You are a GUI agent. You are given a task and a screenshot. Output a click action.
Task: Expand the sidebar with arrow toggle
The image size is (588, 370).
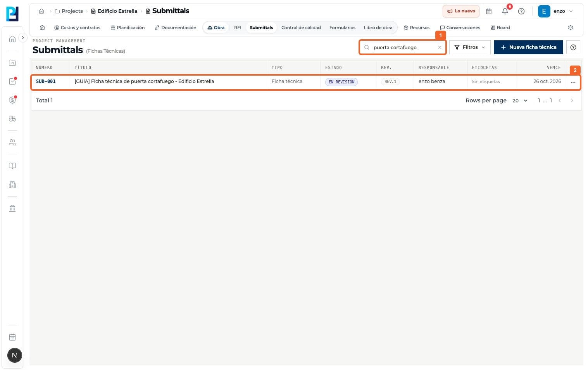(23, 38)
